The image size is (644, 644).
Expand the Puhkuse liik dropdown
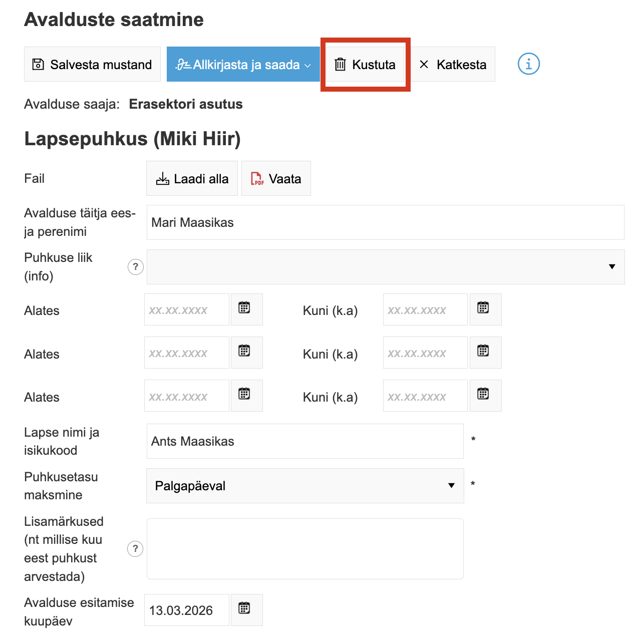385,267
